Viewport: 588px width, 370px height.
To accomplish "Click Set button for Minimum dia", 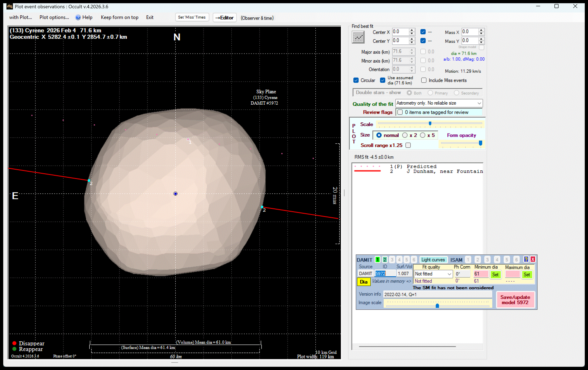I will 495,274.
